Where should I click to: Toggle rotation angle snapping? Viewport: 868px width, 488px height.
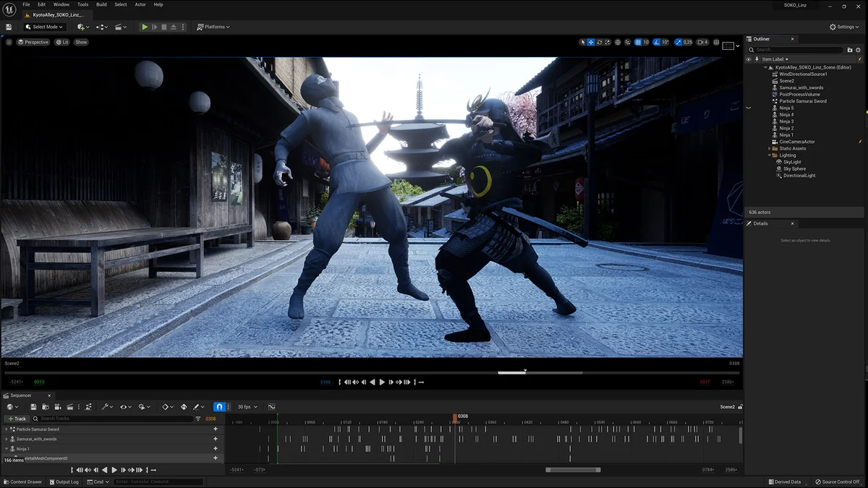tap(657, 43)
